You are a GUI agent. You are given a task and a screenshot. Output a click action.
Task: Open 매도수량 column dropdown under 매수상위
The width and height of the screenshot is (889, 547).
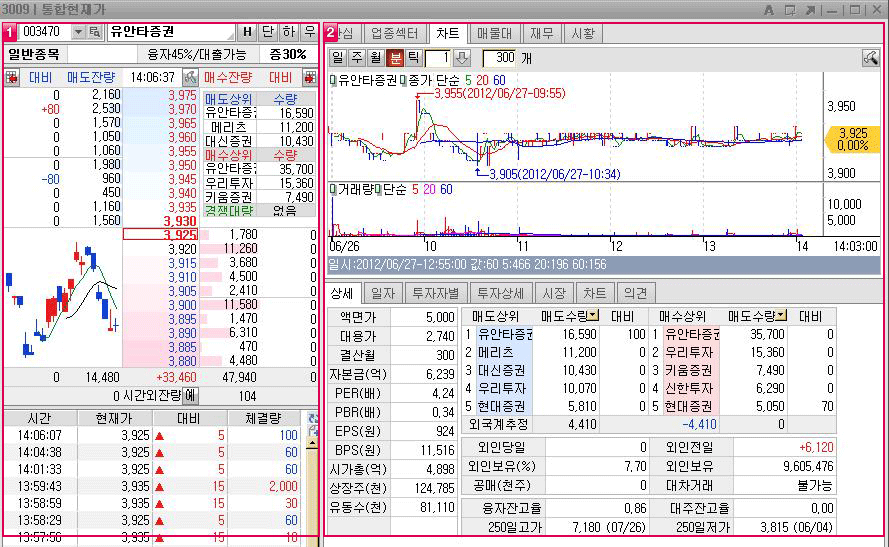coord(782,315)
